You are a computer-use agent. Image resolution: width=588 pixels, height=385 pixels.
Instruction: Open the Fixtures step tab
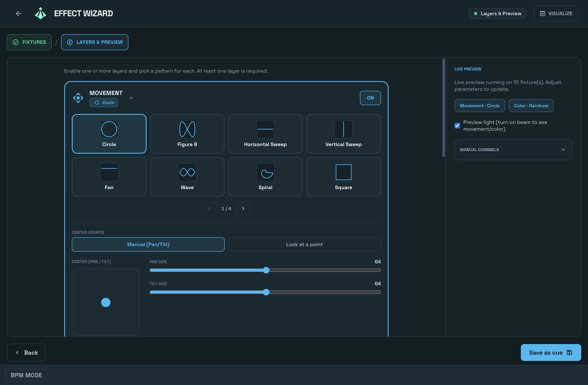[x=29, y=42]
